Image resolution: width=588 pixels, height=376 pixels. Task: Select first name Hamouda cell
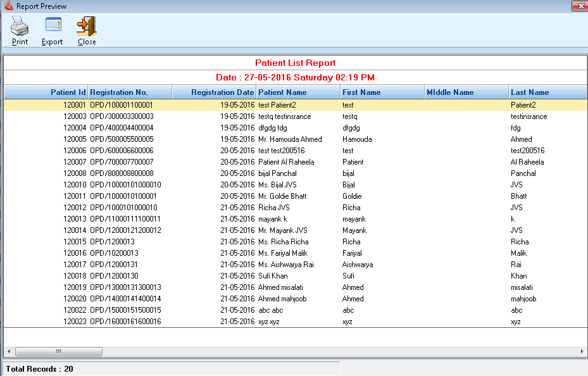[357, 139]
